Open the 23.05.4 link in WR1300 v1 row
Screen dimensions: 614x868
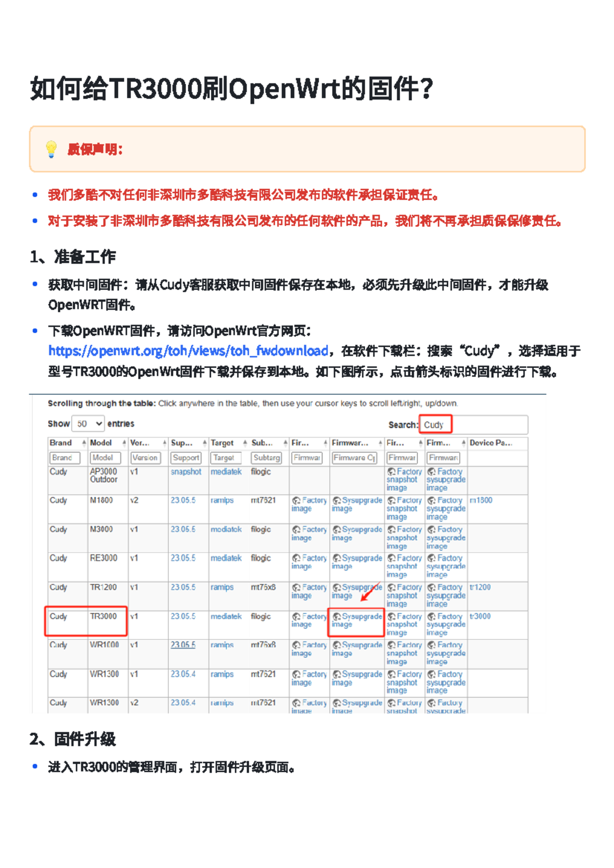coord(183,674)
